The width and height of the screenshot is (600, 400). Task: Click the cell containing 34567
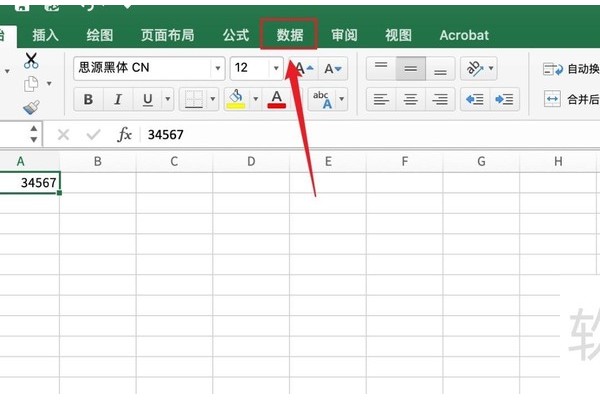[x=29, y=183]
